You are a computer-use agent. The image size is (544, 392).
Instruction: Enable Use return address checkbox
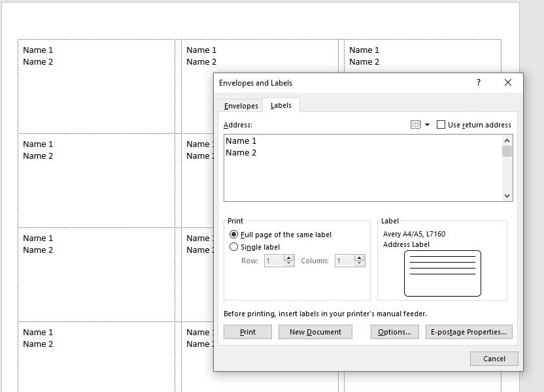click(441, 124)
